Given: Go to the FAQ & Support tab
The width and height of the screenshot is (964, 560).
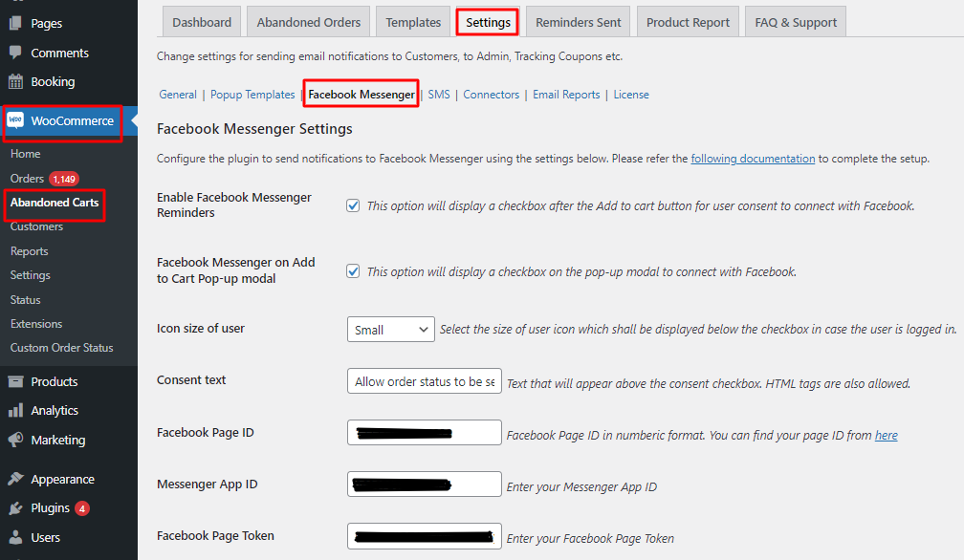Looking at the screenshot, I should [x=796, y=22].
